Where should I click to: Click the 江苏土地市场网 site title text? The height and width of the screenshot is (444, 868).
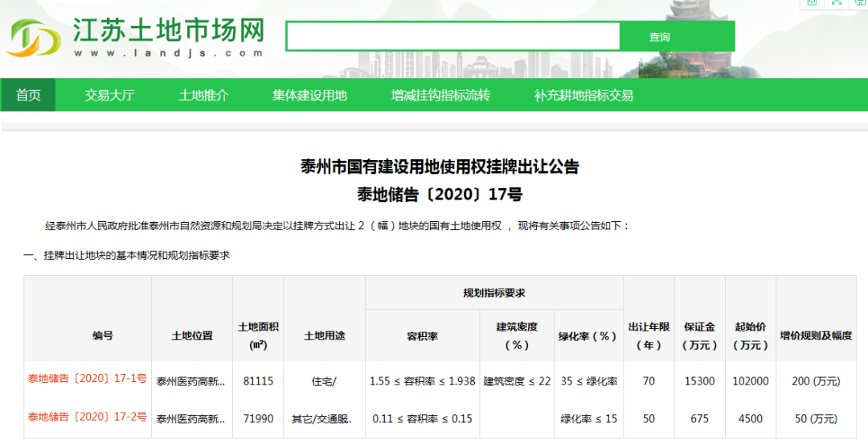pyautogui.click(x=169, y=31)
